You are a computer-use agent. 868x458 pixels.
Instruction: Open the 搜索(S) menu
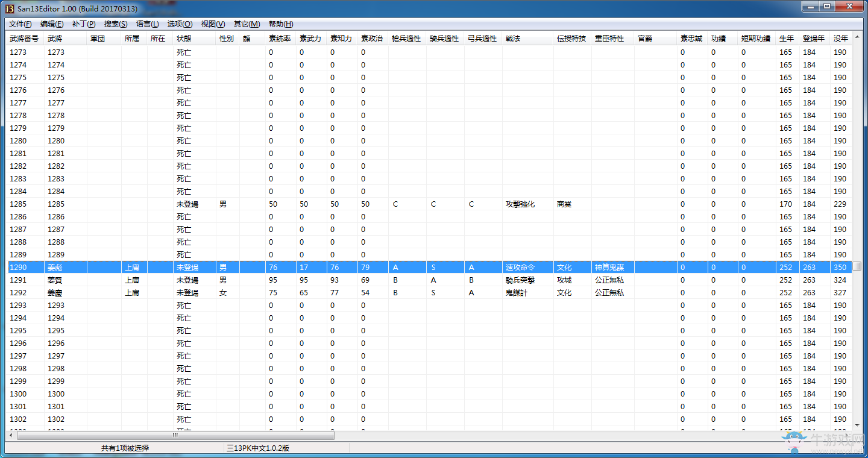(116, 24)
